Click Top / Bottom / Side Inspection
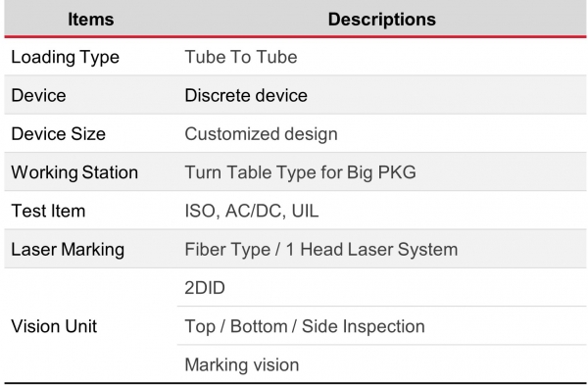 pyautogui.click(x=305, y=326)
